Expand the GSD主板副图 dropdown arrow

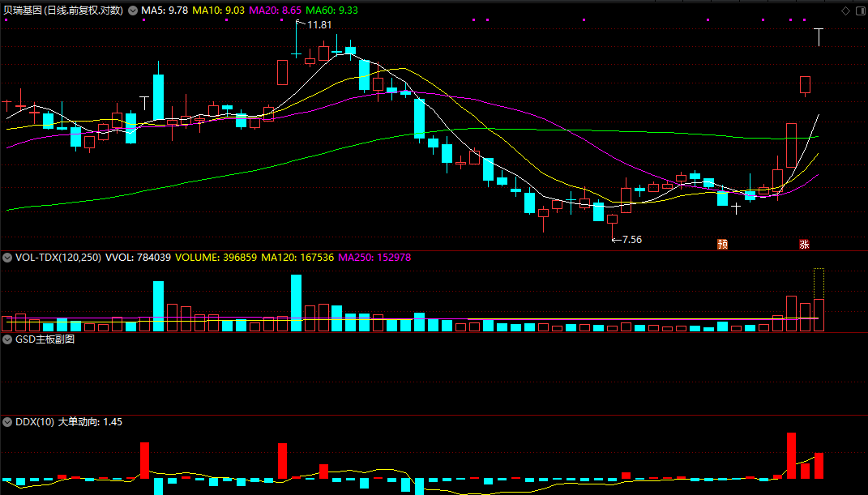click(x=7, y=339)
